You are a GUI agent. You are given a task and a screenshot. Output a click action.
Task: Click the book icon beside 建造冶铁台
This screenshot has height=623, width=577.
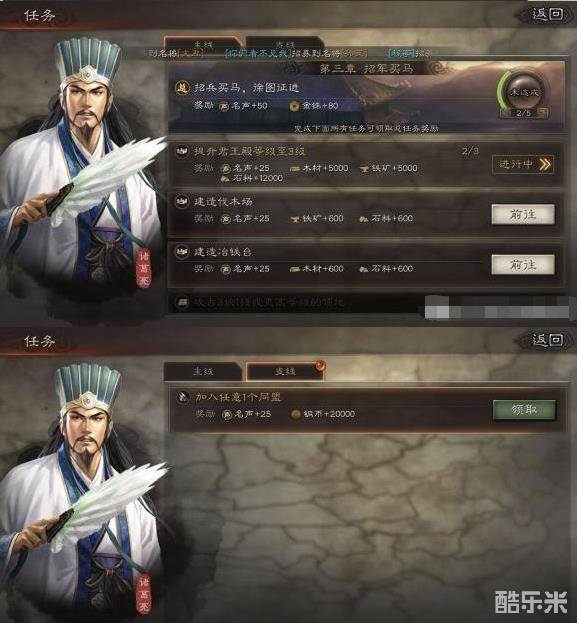pos(182,252)
